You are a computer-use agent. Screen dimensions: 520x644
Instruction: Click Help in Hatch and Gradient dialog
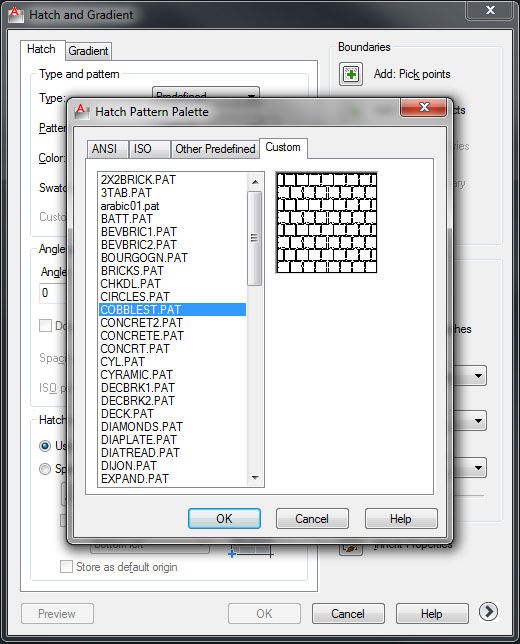[x=432, y=614]
